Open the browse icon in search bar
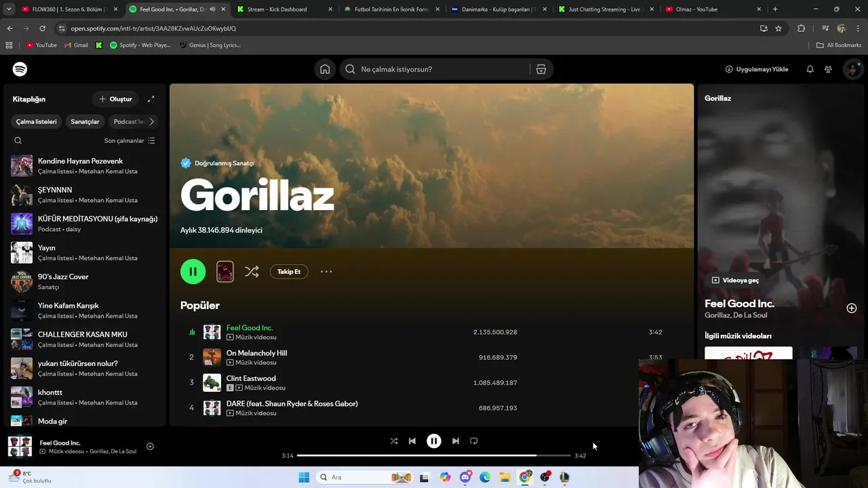This screenshot has width=868, height=488. [541, 69]
